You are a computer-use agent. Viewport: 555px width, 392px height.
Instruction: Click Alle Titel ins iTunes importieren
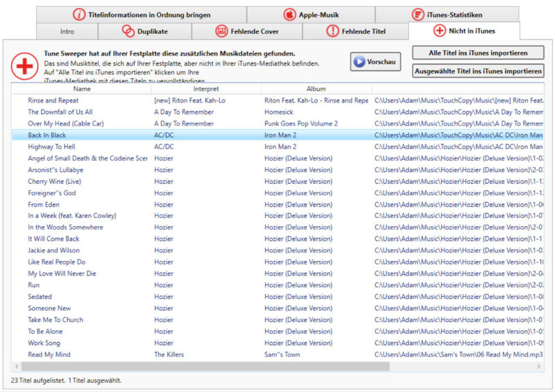point(478,53)
